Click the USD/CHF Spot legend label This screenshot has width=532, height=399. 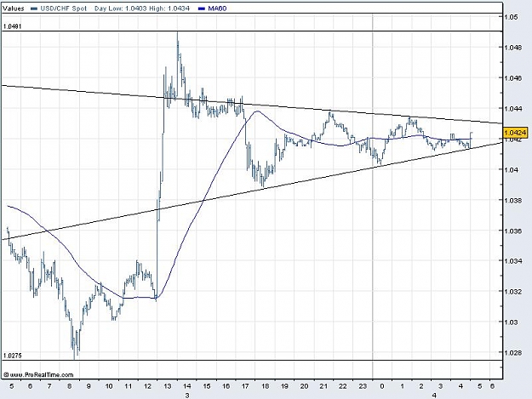[64, 9]
